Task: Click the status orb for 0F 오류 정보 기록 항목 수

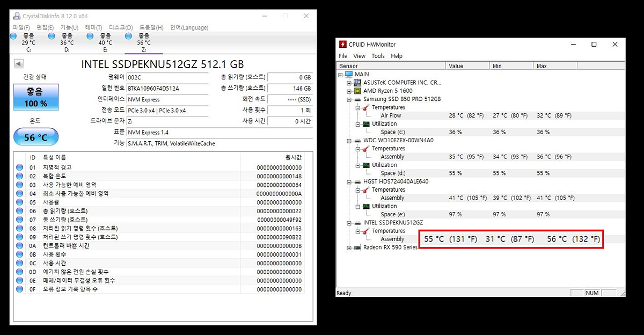Action: [20, 289]
